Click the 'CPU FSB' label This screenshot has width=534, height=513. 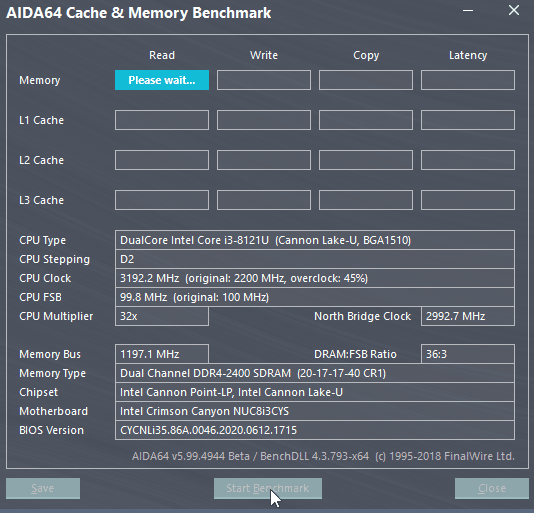click(x=40, y=297)
